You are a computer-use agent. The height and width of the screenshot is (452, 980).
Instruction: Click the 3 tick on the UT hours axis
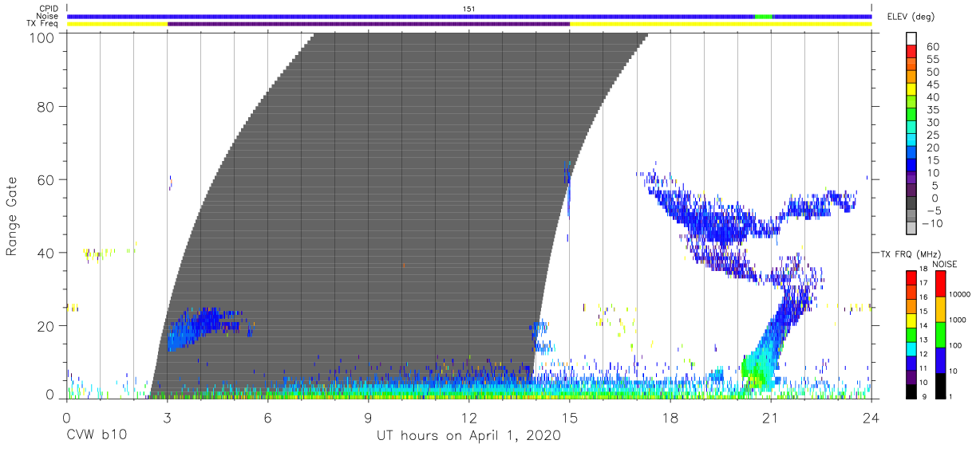(x=168, y=418)
